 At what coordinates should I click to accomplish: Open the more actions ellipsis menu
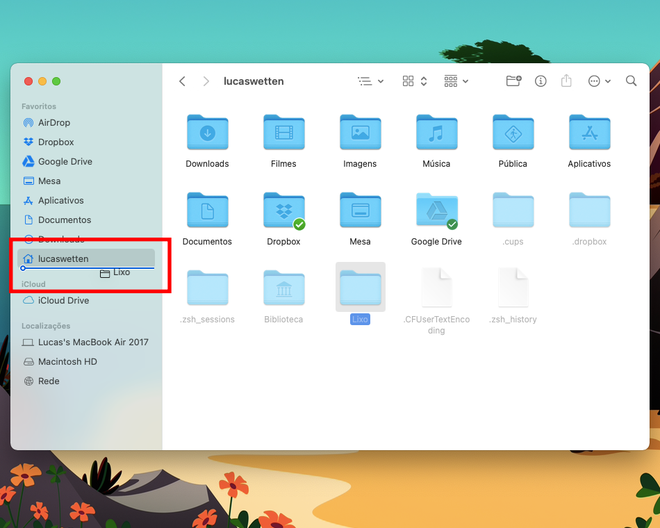point(599,81)
